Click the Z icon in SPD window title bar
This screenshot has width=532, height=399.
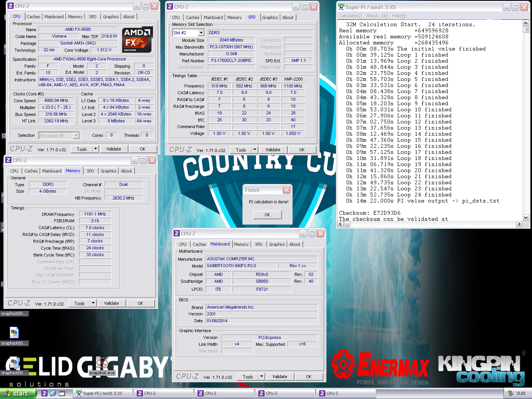pos(170,6)
